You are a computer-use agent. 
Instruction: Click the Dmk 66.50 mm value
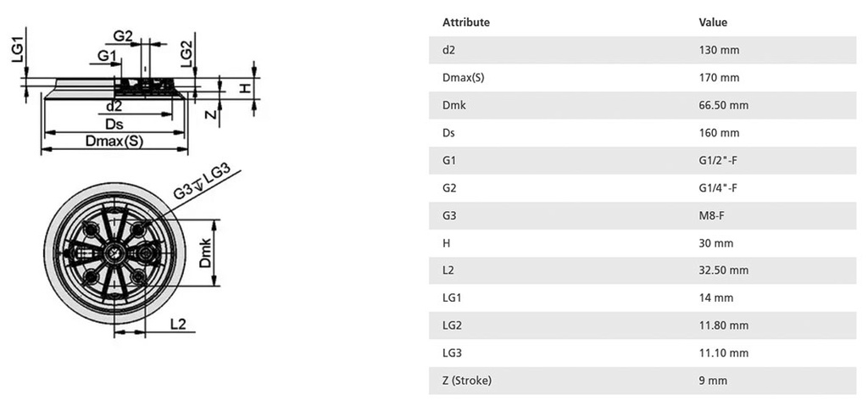724,105
